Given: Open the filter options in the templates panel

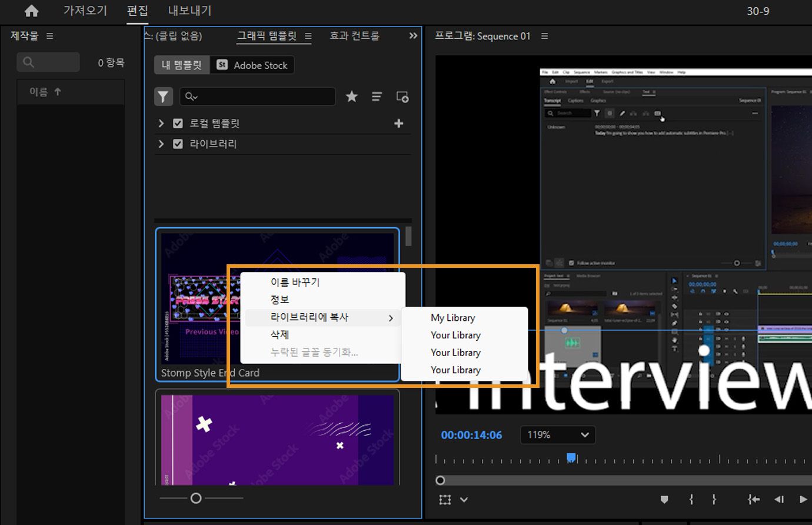Looking at the screenshot, I should (164, 97).
